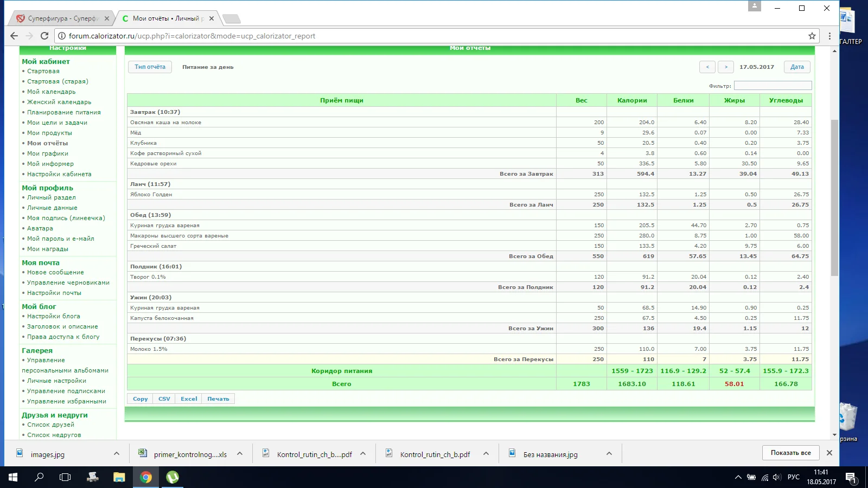Viewport: 868px width, 488px height.
Task: Sort table by Вес column header
Action: pyautogui.click(x=582, y=100)
